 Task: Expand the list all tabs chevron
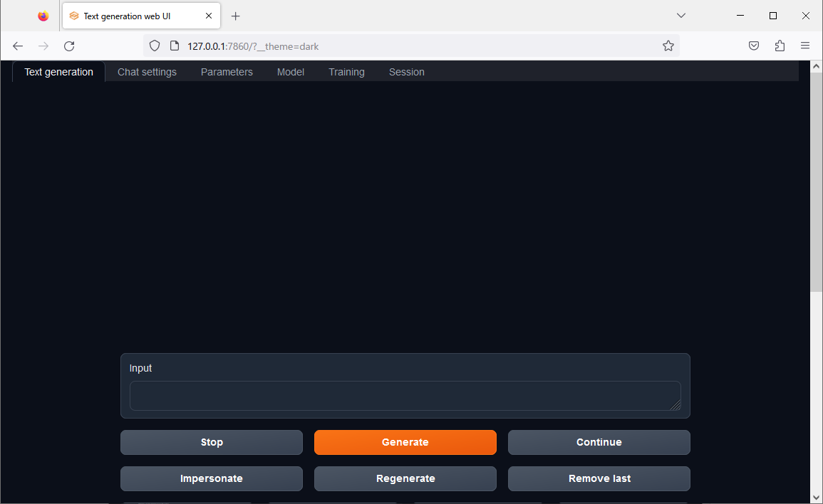click(x=681, y=16)
